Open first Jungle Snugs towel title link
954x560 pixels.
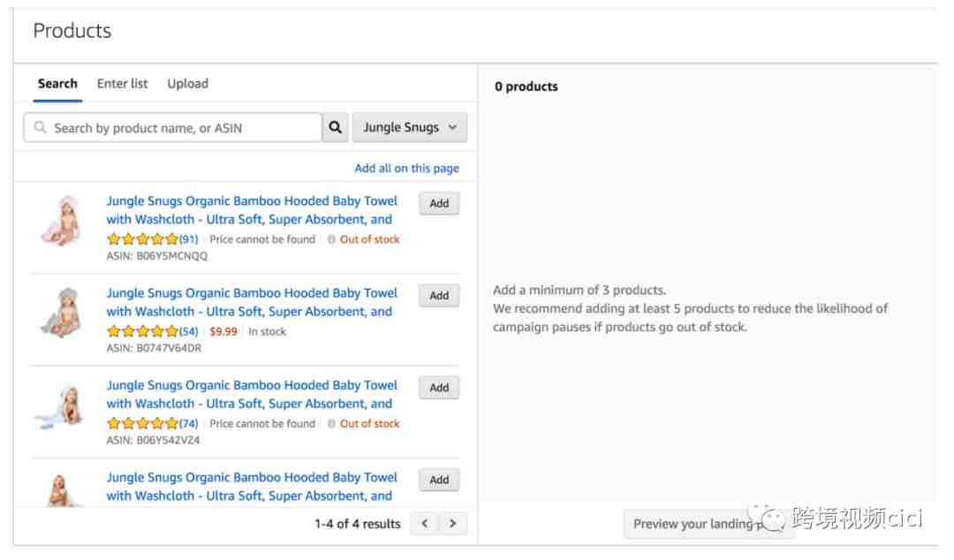[251, 210]
